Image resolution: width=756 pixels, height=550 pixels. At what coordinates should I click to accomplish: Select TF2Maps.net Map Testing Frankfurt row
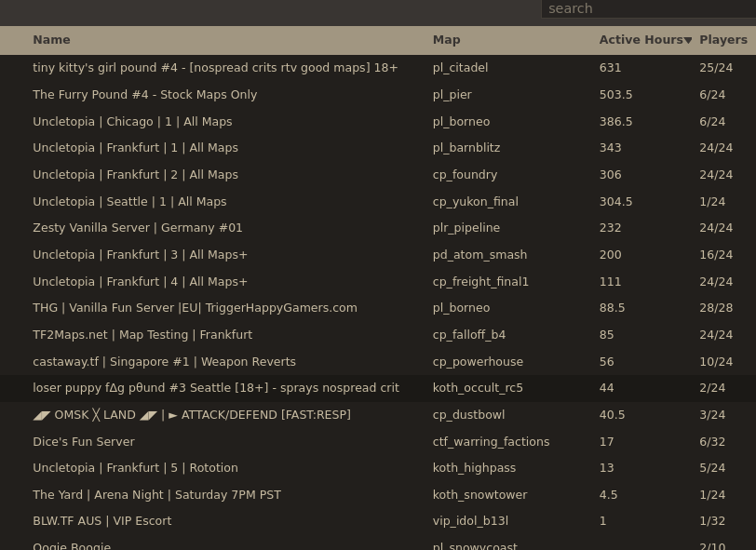[378, 334]
